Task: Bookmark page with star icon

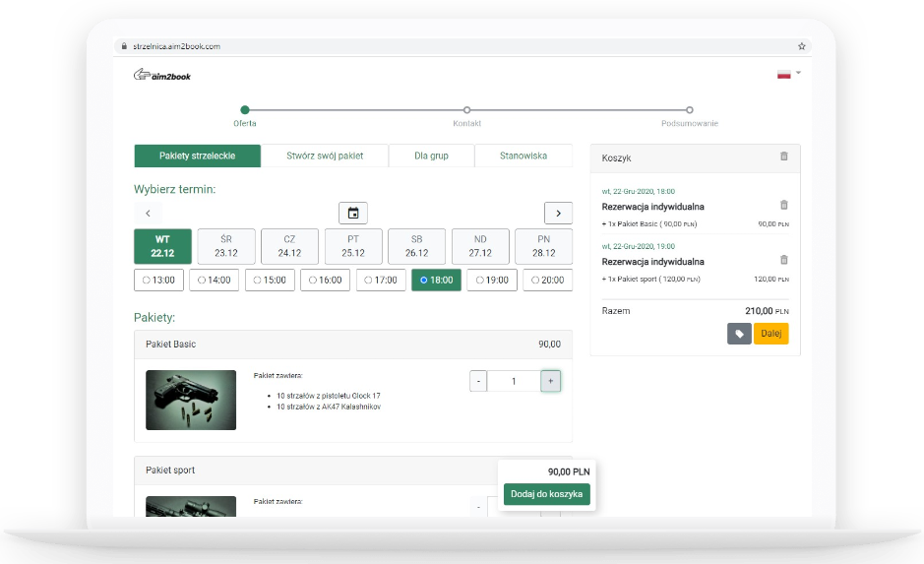Action: pos(801,46)
